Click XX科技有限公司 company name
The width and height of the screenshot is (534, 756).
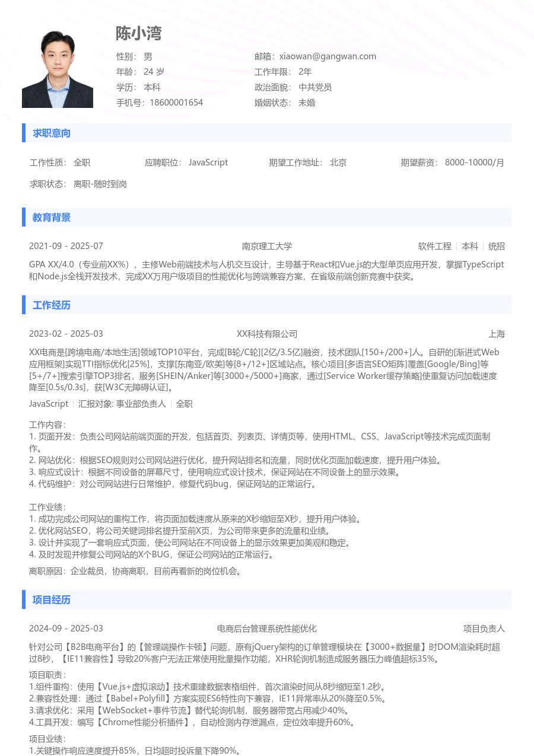point(267,334)
